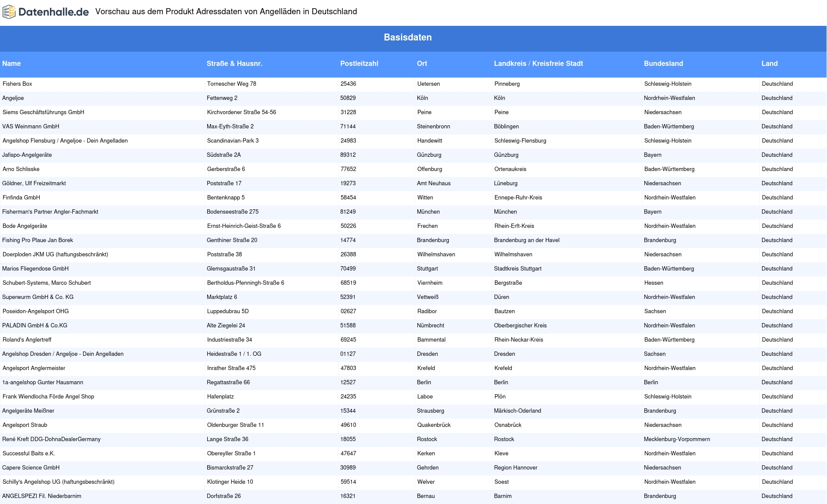Select PALADIN GmbH & Co.KG entry
827x504 pixels.
click(35, 326)
